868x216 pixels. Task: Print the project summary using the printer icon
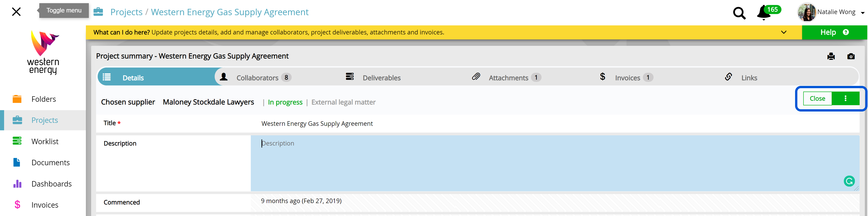pyautogui.click(x=831, y=56)
